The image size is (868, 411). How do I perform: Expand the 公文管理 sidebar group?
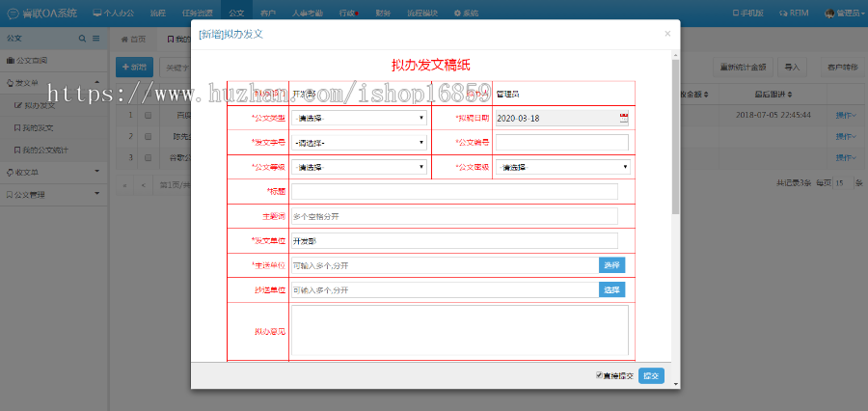pyautogui.click(x=54, y=195)
